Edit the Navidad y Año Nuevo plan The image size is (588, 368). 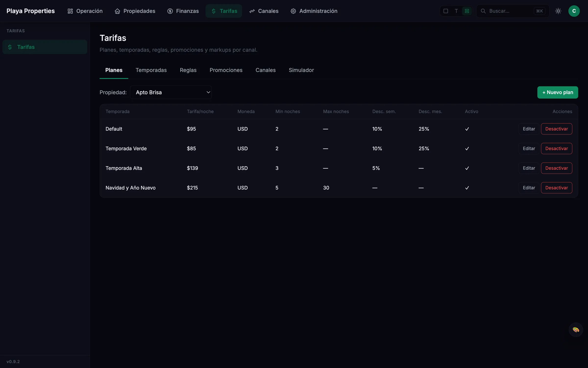(x=529, y=188)
